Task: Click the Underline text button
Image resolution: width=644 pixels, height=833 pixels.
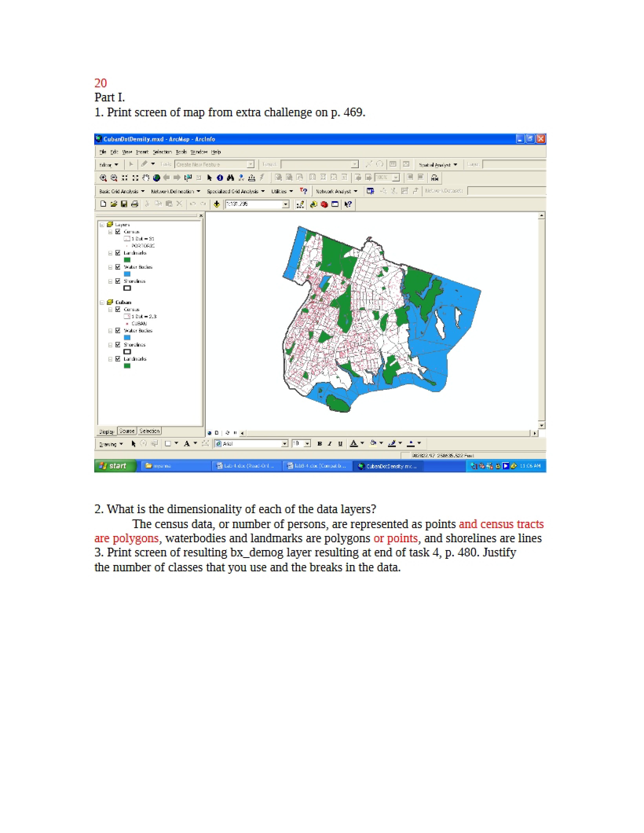Action: coord(340,444)
